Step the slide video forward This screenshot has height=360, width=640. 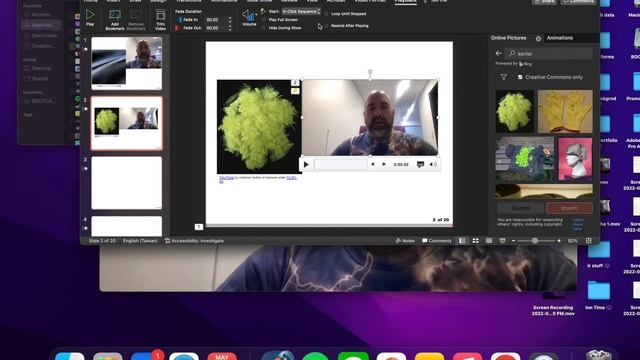pos(384,164)
